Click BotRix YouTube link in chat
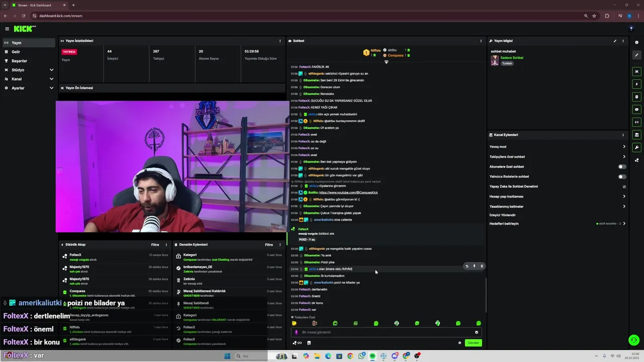 [348, 193]
